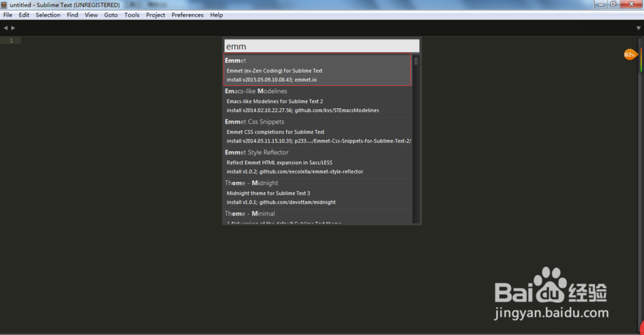Open the Help menu
This screenshot has width=644, height=335.
(x=216, y=15)
